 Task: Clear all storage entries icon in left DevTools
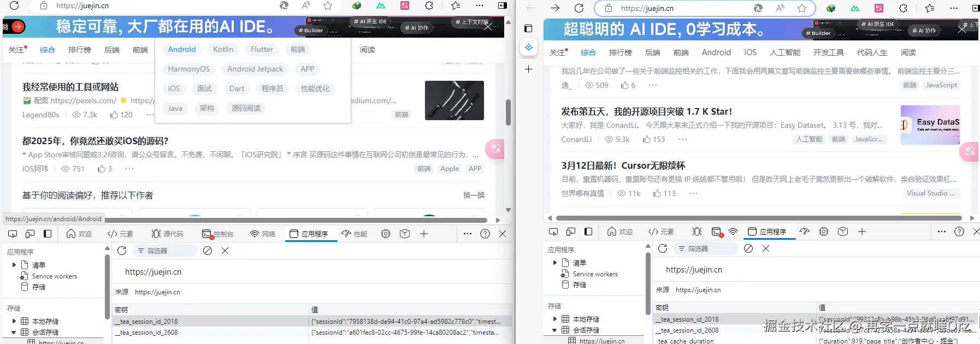coord(208,251)
